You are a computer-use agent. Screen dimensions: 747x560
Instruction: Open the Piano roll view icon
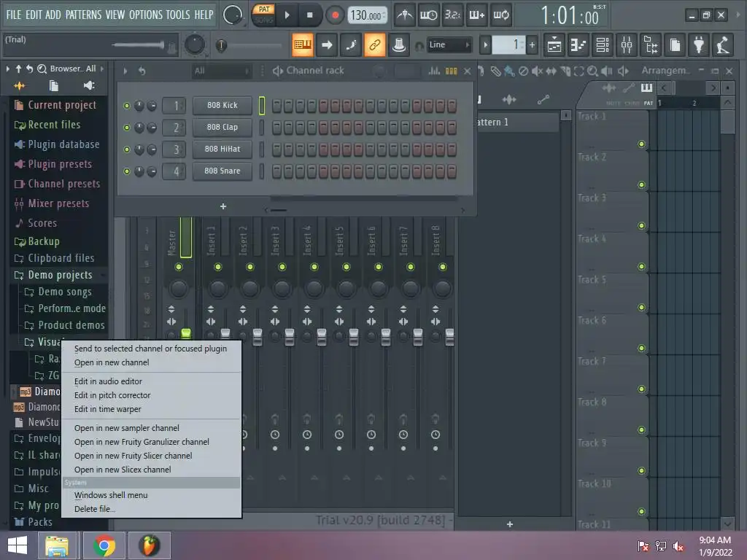coord(578,45)
